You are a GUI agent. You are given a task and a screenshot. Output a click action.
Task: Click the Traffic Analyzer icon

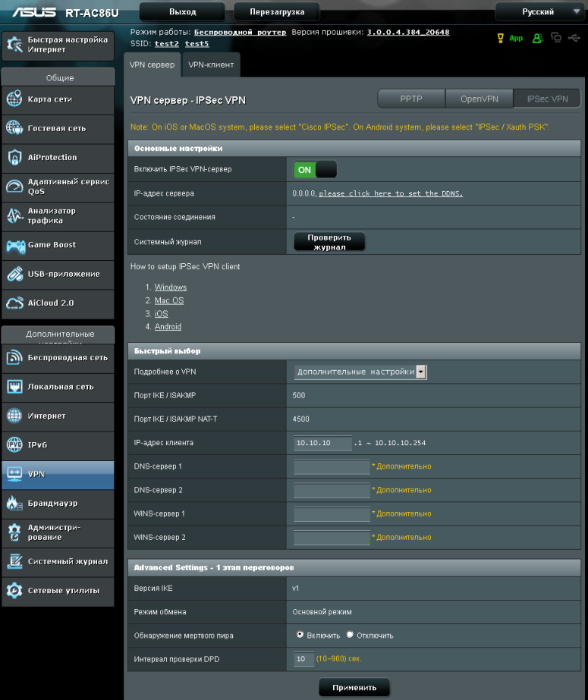pos(14,215)
